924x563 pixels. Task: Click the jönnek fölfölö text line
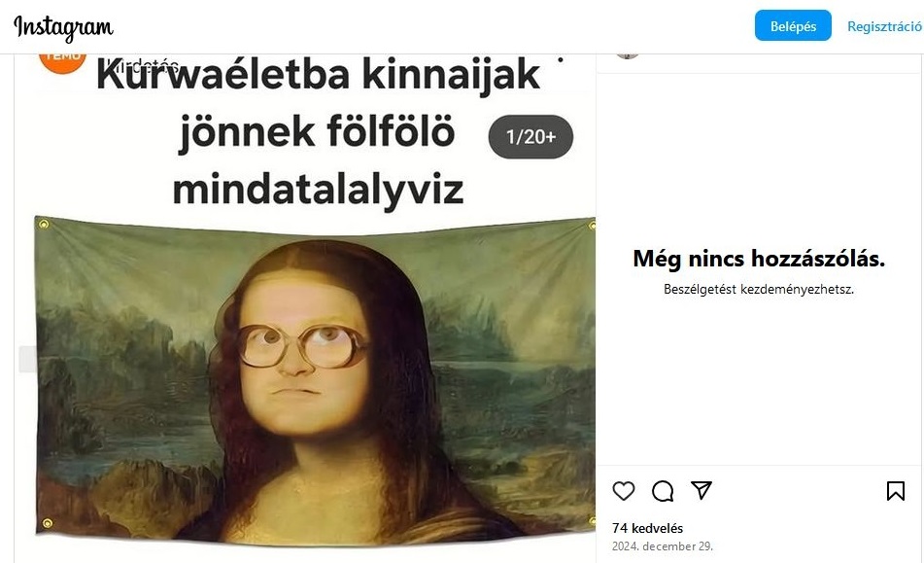coord(317,132)
